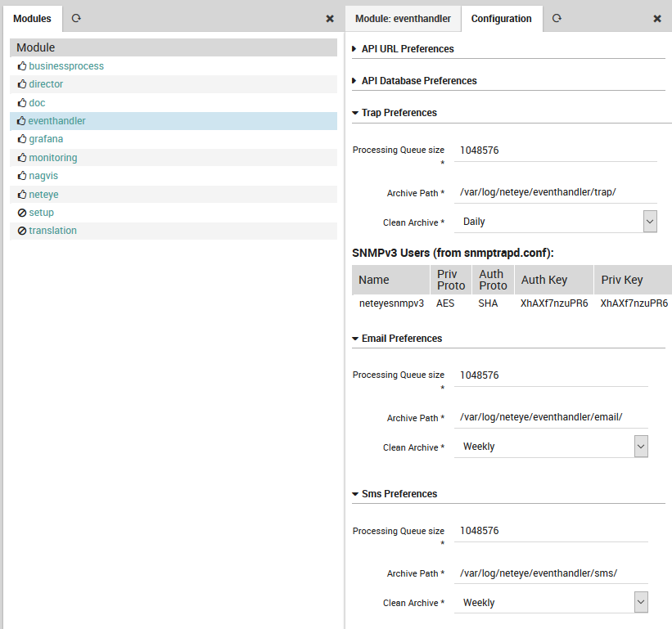Click Trap Processing Queue size field
This screenshot has width=672, height=629.
click(x=556, y=151)
